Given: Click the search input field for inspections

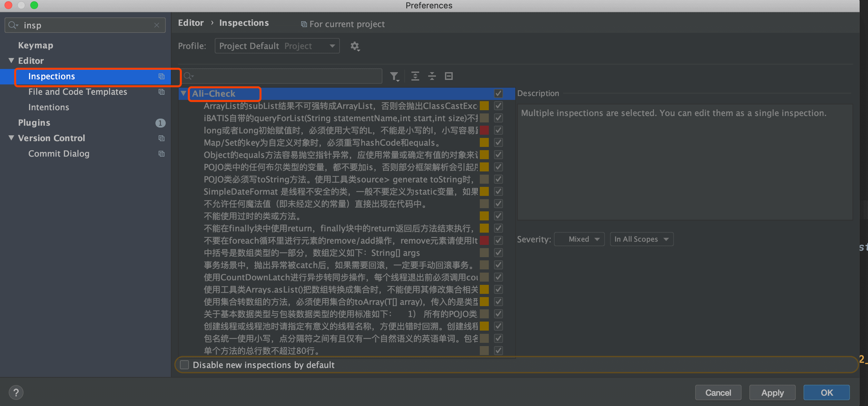Looking at the screenshot, I should 283,76.
